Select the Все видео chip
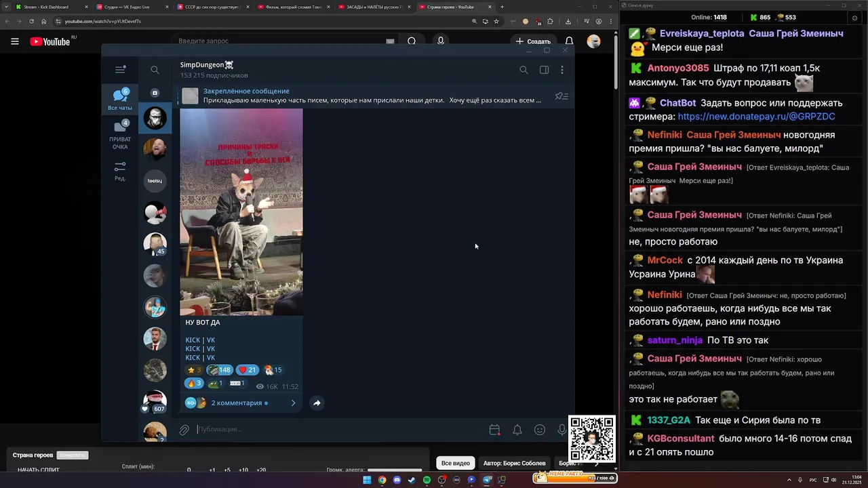Viewport: 868px width, 488px height. [x=456, y=463]
